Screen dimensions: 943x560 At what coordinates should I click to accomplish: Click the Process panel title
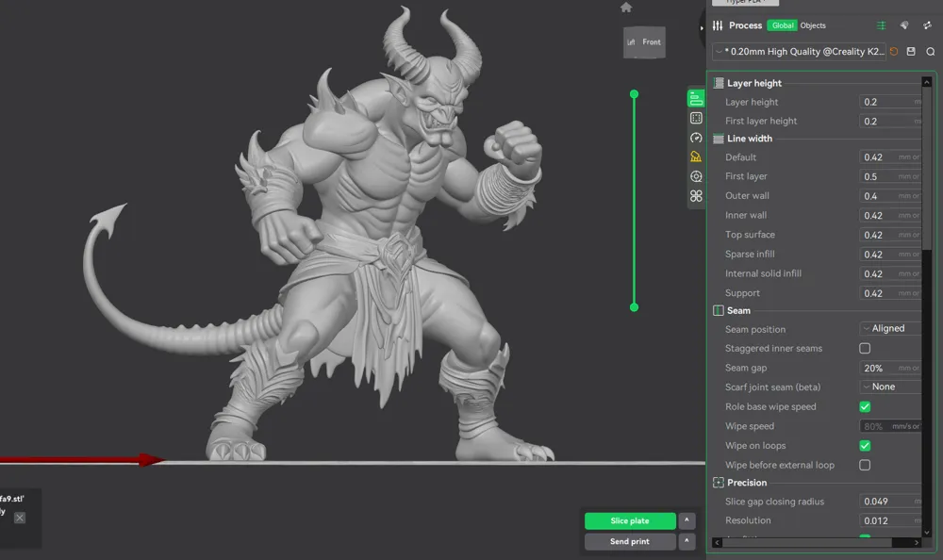coord(745,25)
